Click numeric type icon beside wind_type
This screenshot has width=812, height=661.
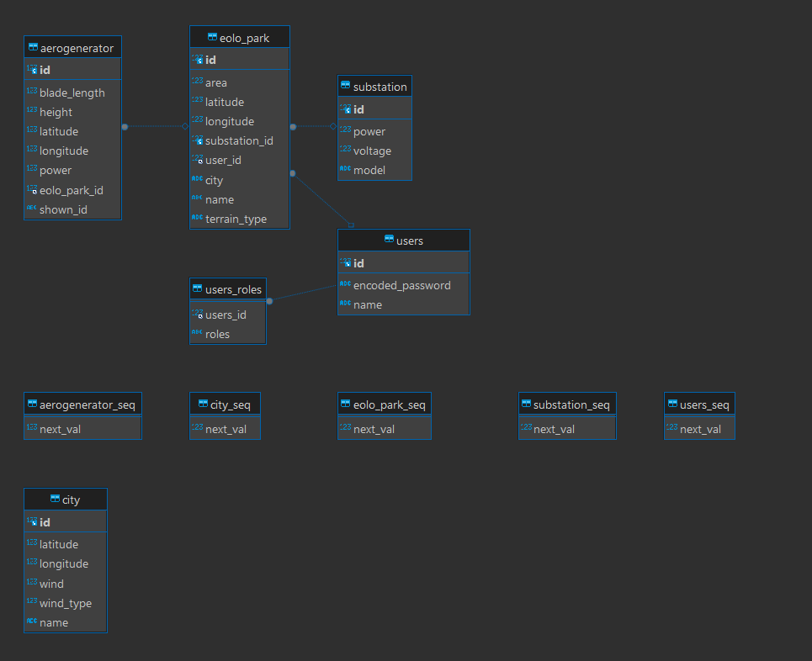coord(32,601)
